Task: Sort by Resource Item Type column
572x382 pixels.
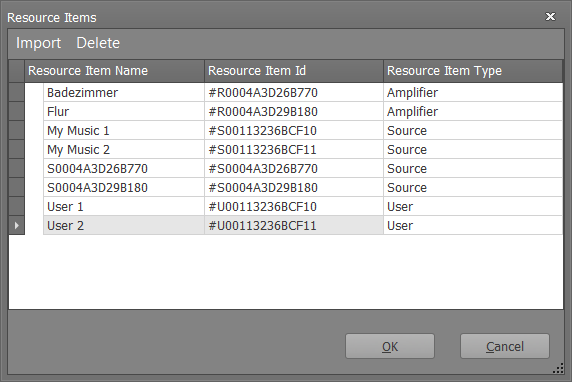Action: 473,71
